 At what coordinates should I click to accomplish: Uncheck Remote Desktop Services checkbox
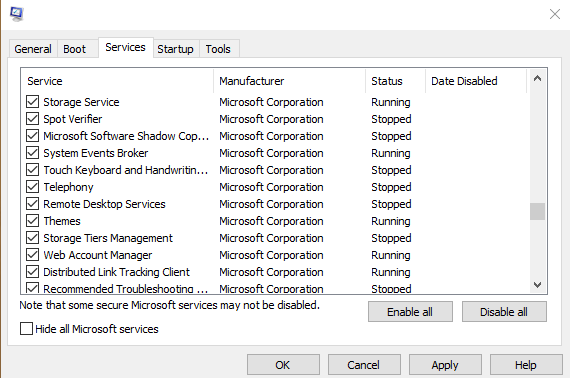click(x=32, y=204)
